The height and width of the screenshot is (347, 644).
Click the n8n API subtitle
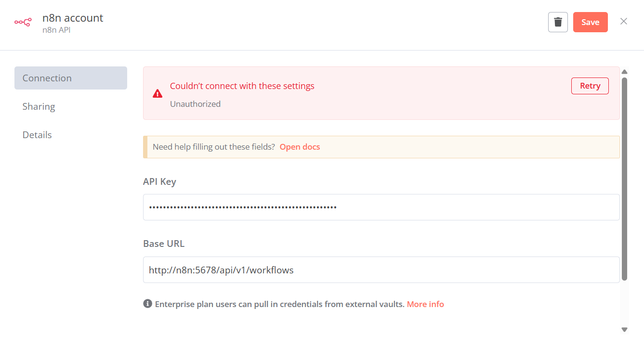56,30
